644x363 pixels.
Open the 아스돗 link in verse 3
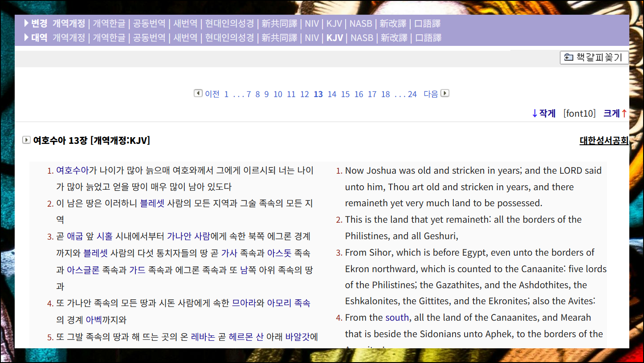click(279, 253)
